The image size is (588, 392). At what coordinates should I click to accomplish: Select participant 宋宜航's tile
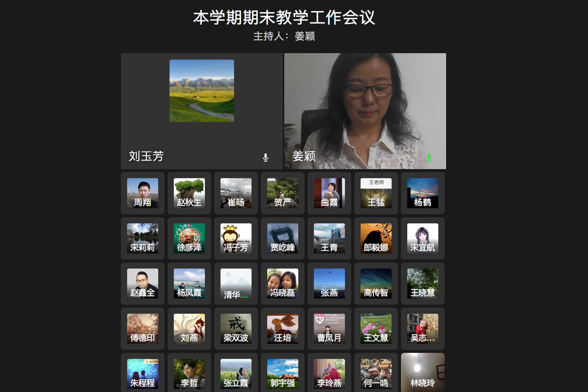click(422, 238)
